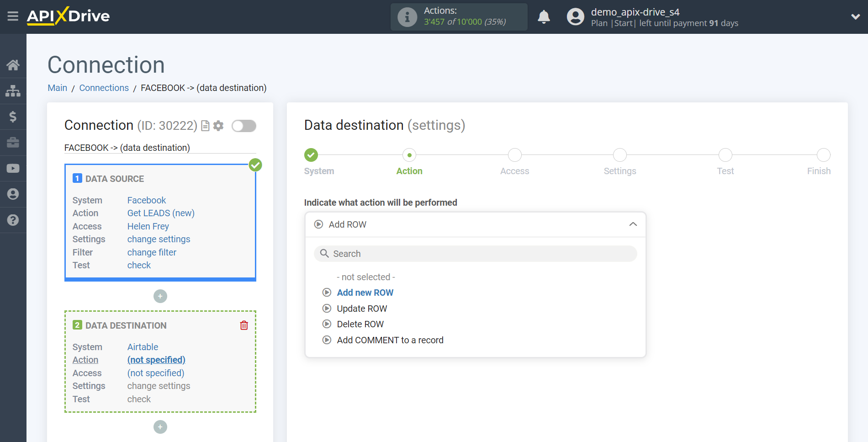The height and width of the screenshot is (442, 868).
Task: Click the Access step label
Action: pos(514,171)
